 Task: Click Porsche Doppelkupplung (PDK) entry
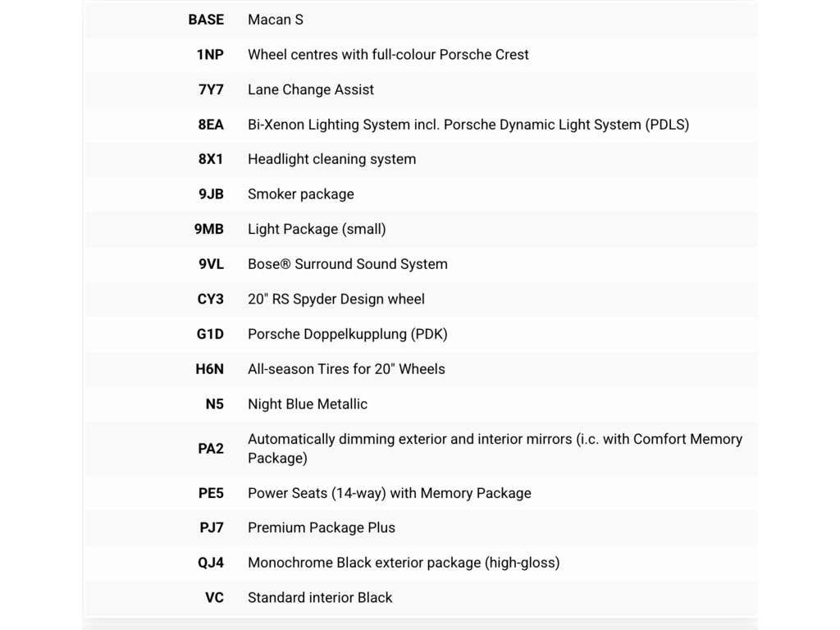coord(347,335)
